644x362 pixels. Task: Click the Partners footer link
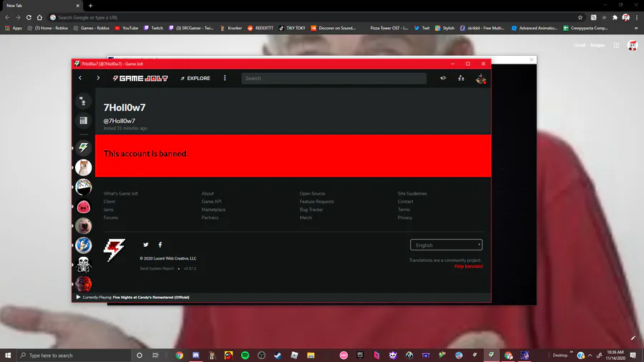(210, 217)
